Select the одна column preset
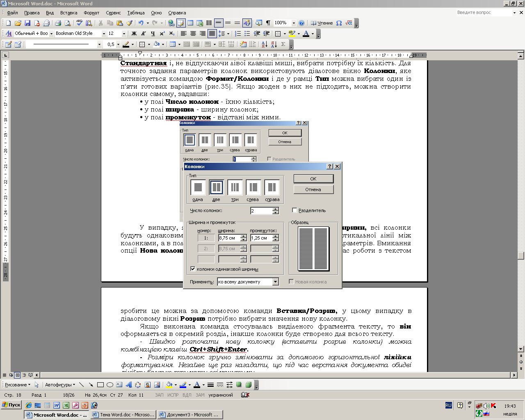Image resolution: width=525 pixels, height=420 pixels. 198,187
